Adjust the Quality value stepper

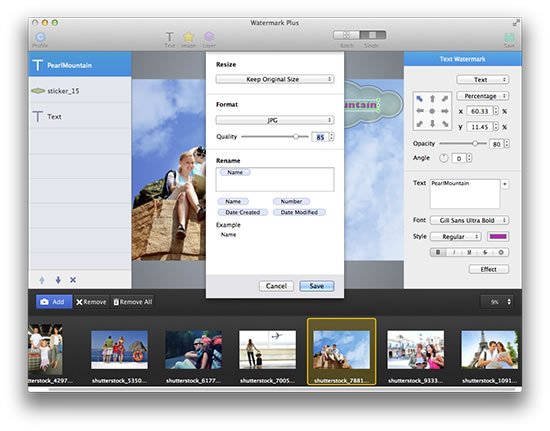[x=331, y=137]
